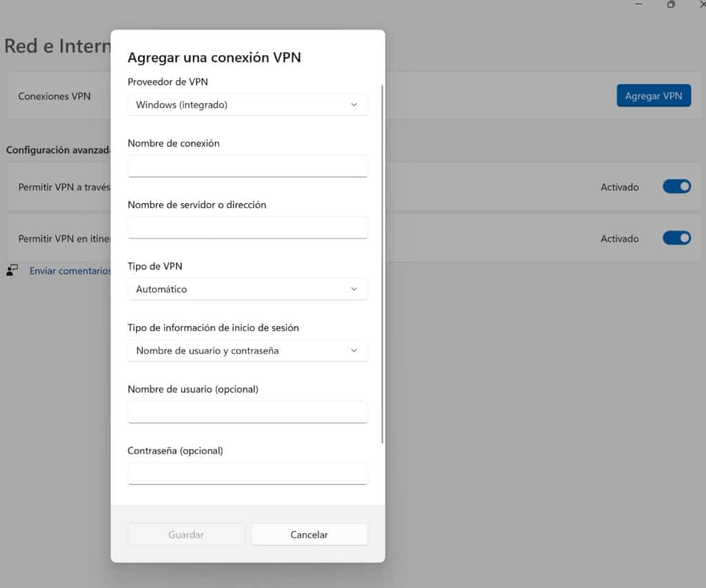Image resolution: width=706 pixels, height=588 pixels.
Task: Open the Enviar comentarios link
Action: pos(70,271)
